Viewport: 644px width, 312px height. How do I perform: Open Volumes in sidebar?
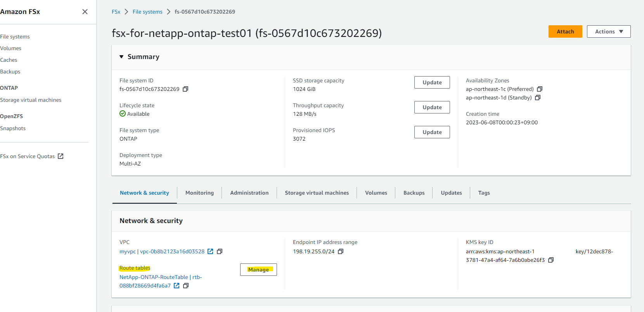[x=10, y=48]
